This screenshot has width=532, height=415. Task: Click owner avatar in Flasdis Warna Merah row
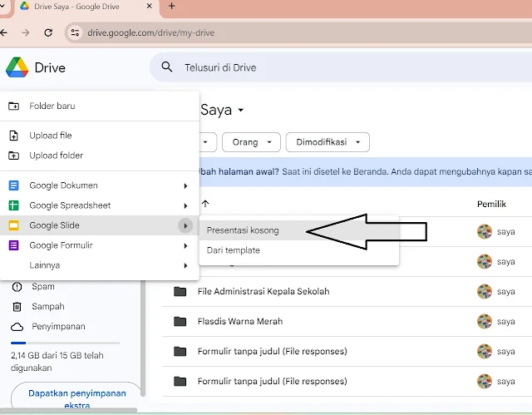tap(485, 321)
